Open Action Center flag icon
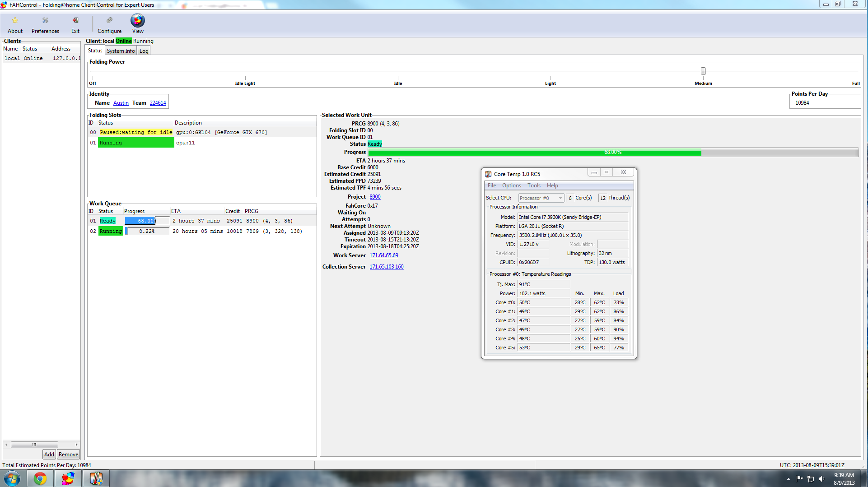 click(799, 479)
